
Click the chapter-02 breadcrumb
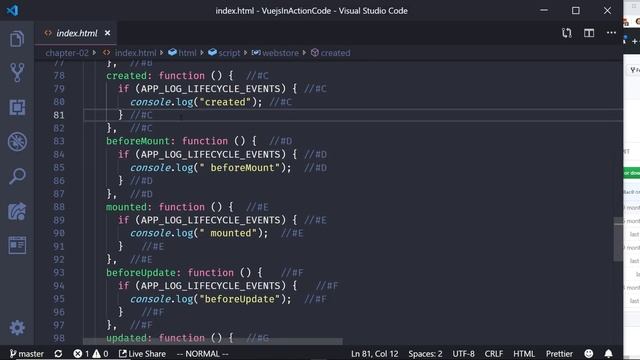pos(67,53)
